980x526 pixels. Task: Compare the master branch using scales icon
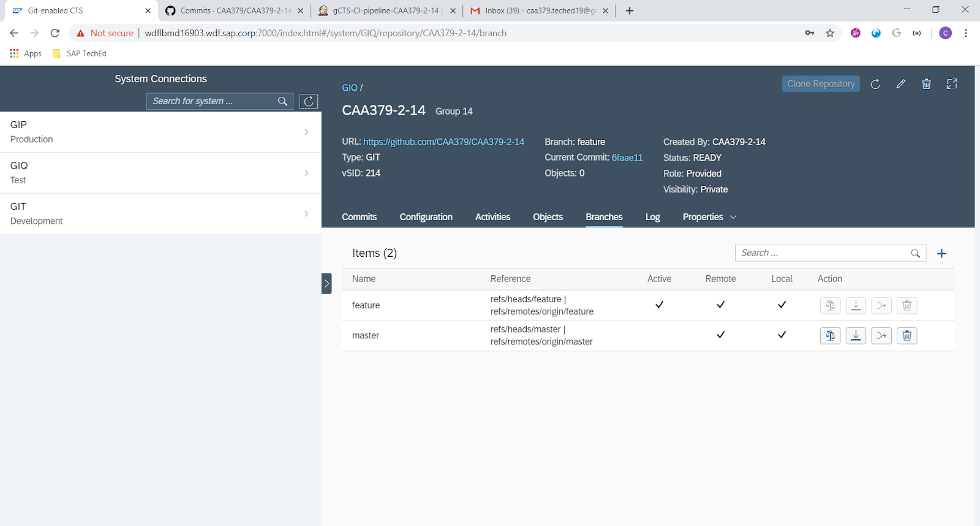[x=830, y=335]
